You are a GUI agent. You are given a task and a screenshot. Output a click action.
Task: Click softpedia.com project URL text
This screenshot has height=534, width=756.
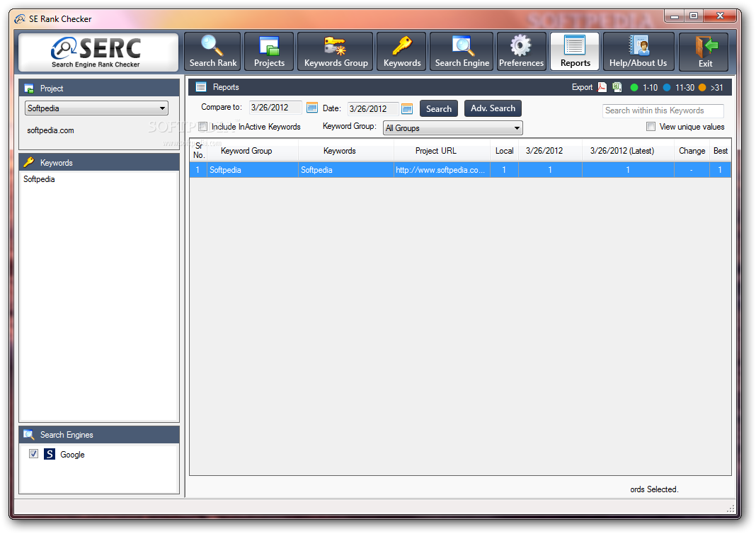(51, 130)
